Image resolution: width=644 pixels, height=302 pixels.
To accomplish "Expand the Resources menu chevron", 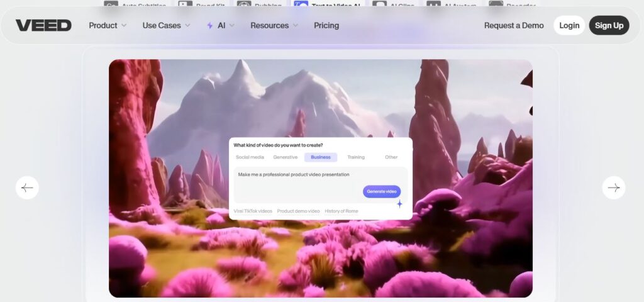I will (x=296, y=25).
